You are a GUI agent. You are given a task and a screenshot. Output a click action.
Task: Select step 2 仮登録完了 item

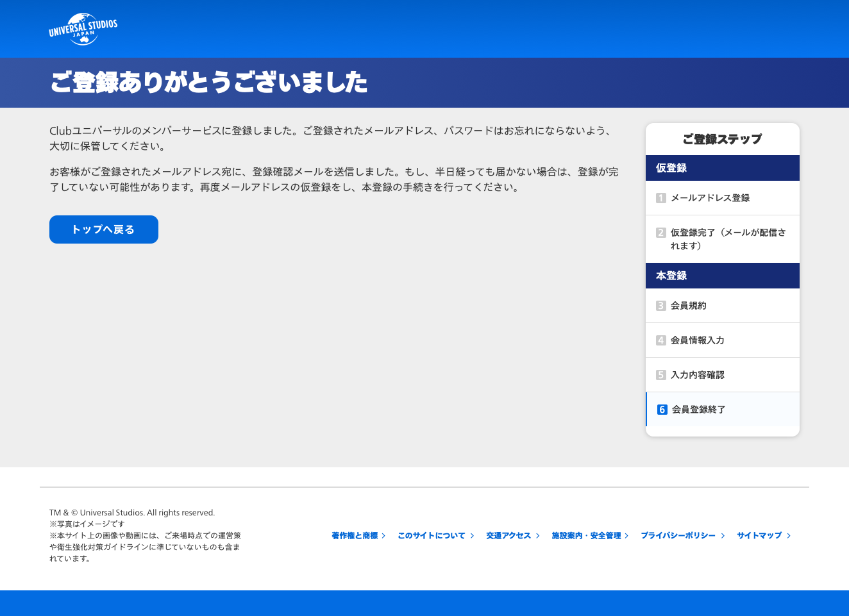tap(723, 239)
